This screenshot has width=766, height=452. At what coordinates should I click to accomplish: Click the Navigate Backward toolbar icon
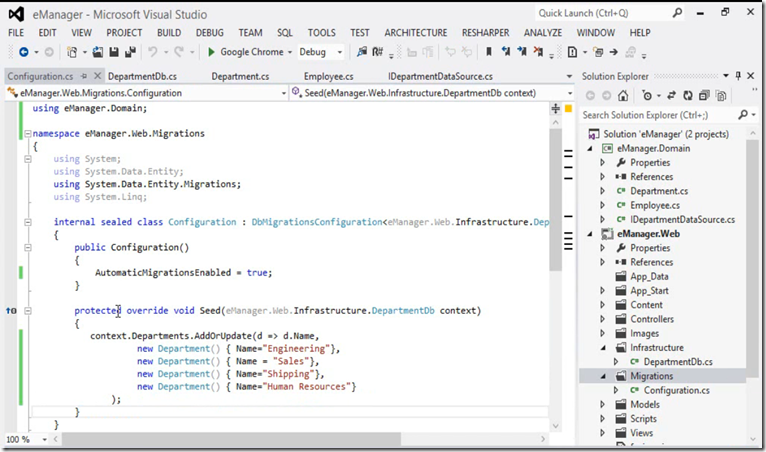[23, 52]
